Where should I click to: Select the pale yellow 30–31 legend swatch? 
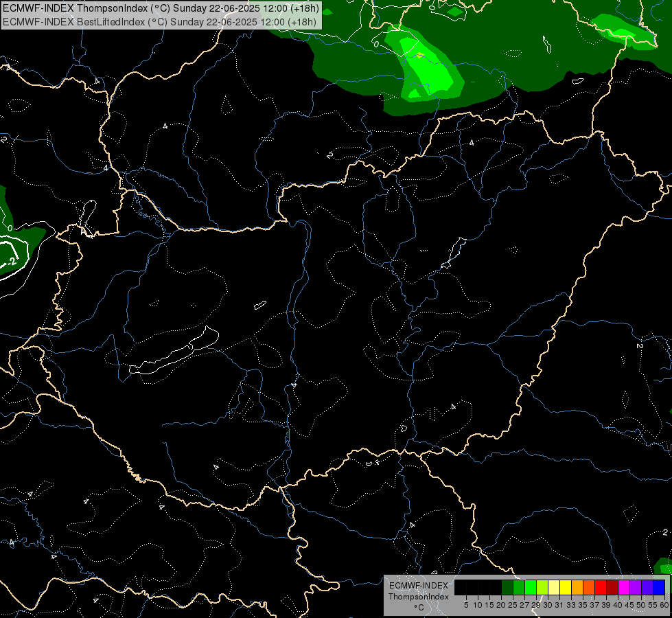(554, 587)
